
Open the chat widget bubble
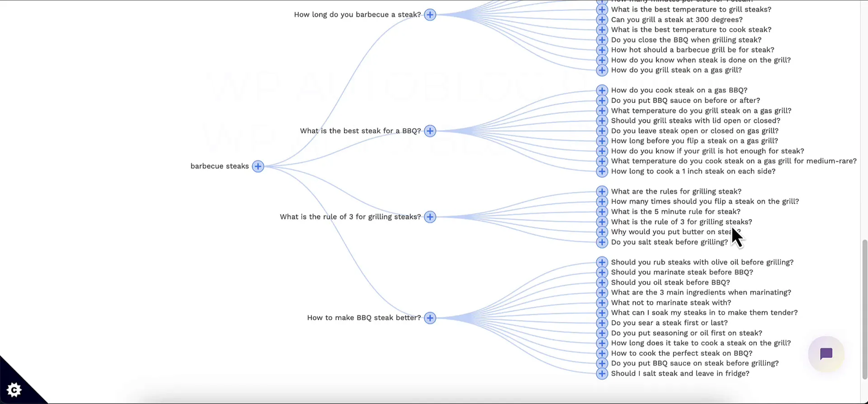tap(826, 354)
